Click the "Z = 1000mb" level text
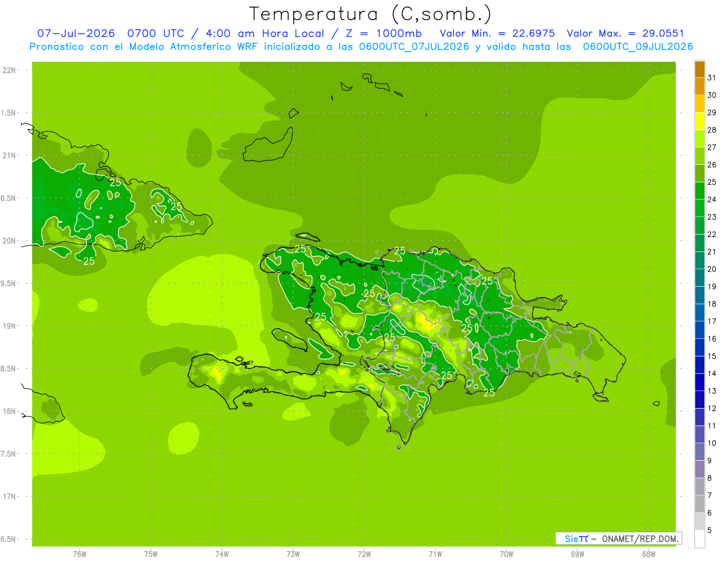Screen dimensions: 728x562 (x=381, y=33)
